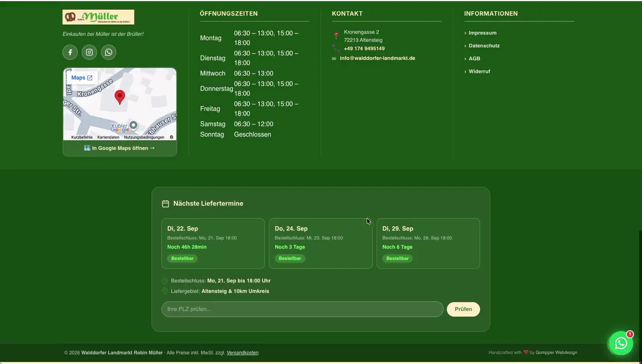Image resolution: width=642 pixels, height=364 pixels.
Task: Click the Kübler place marker on the map
Action: pos(133,125)
